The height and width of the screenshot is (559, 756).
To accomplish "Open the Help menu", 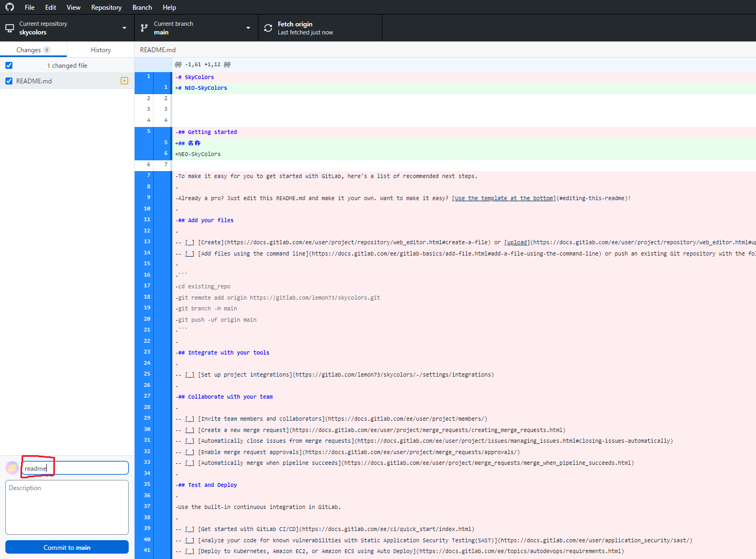I will (169, 7).
